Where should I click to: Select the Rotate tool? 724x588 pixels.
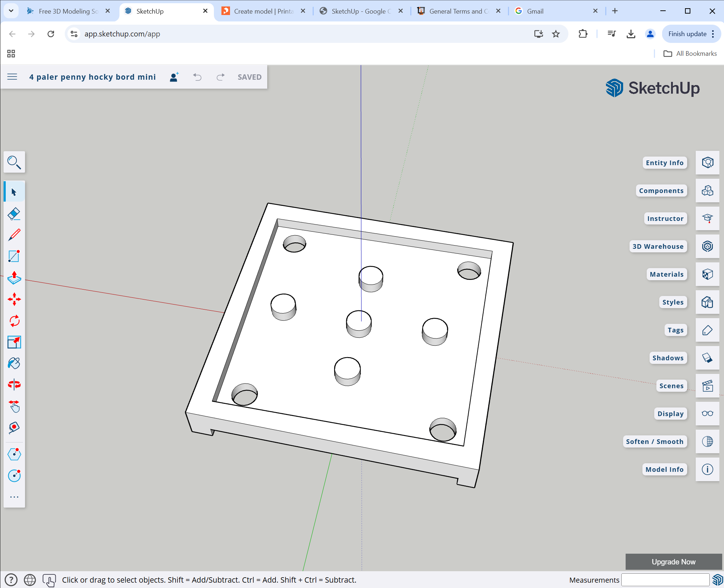pyautogui.click(x=14, y=321)
